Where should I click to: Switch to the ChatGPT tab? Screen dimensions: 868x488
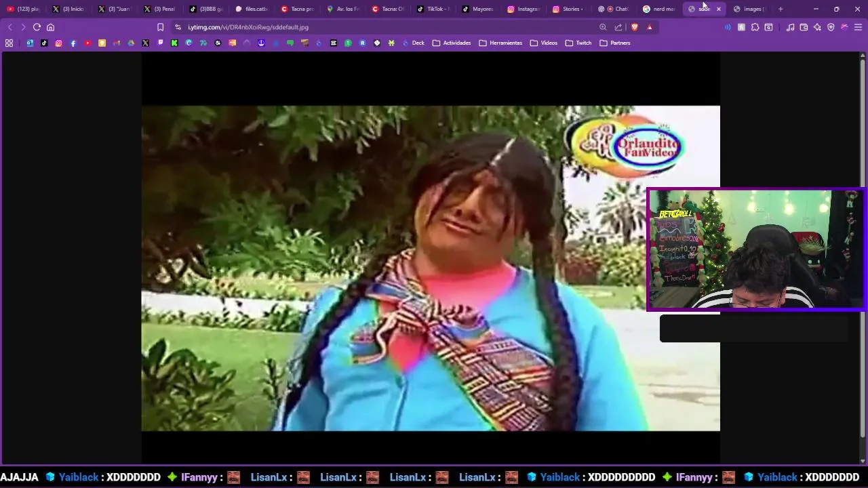click(614, 9)
